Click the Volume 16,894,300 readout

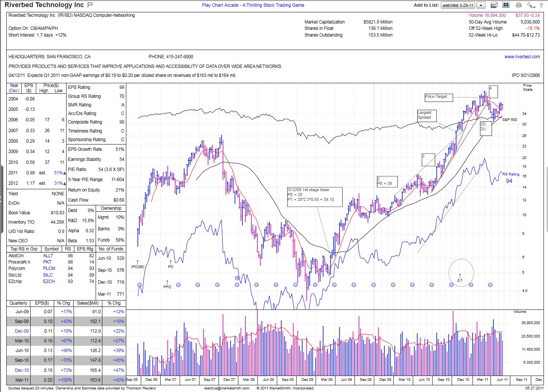487,15
